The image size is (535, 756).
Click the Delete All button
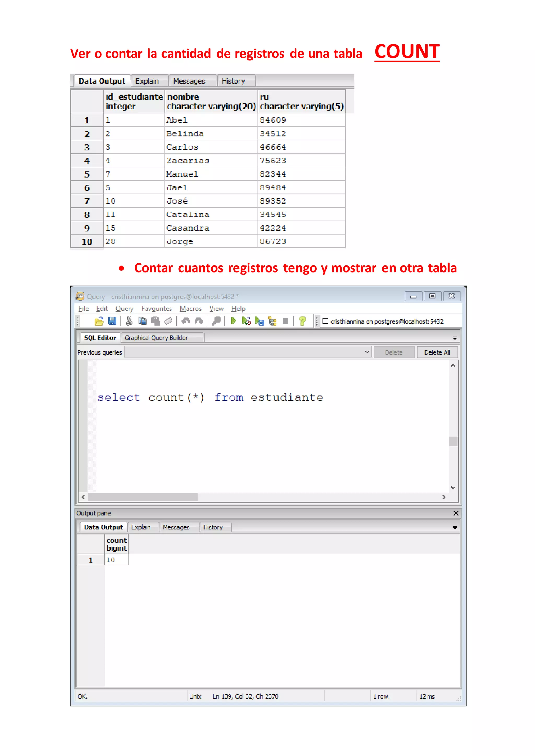point(437,352)
